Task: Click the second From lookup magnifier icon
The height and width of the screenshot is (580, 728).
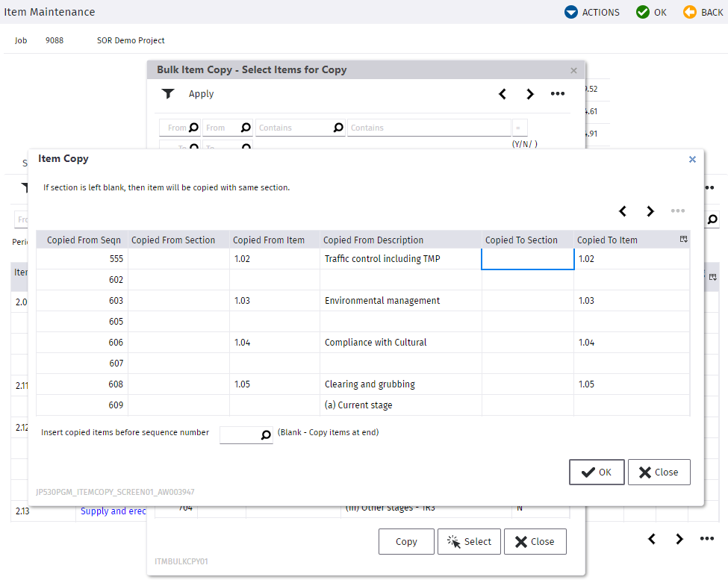Action: pos(246,127)
